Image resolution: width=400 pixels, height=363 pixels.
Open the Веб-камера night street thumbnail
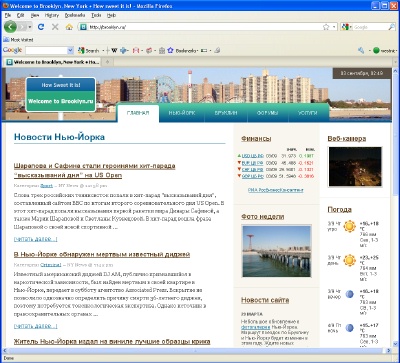coord(355,167)
